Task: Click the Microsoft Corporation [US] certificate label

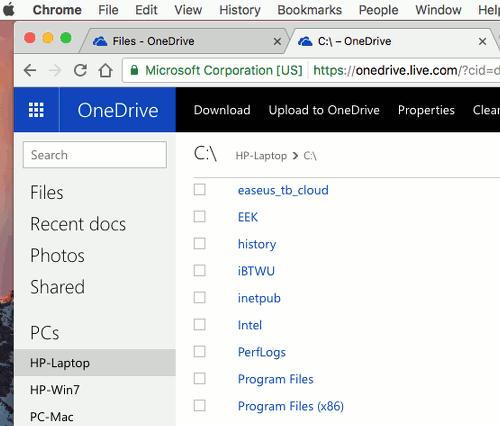Action: pyautogui.click(x=224, y=70)
